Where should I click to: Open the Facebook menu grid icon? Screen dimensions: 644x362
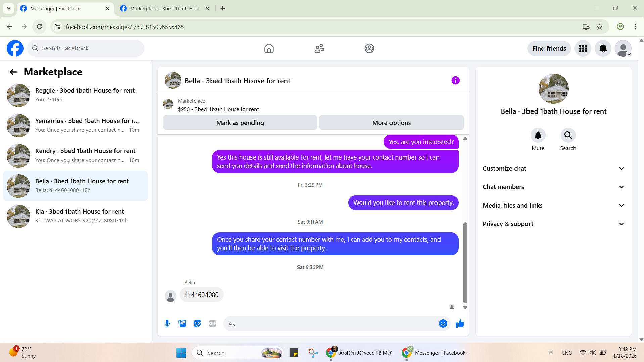coord(583,48)
